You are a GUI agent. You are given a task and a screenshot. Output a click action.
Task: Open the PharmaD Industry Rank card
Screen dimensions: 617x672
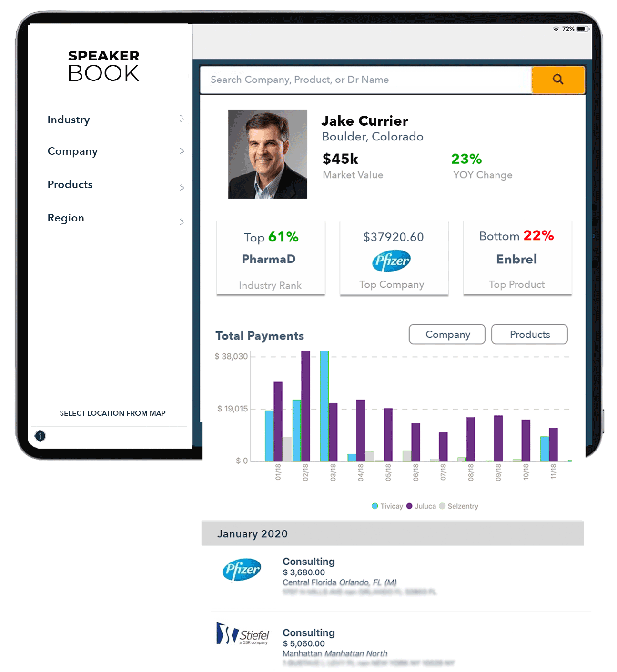click(271, 258)
